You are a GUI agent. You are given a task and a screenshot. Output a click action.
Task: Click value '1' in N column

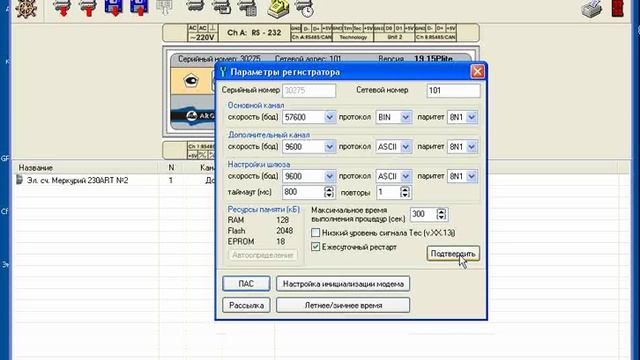click(171, 180)
